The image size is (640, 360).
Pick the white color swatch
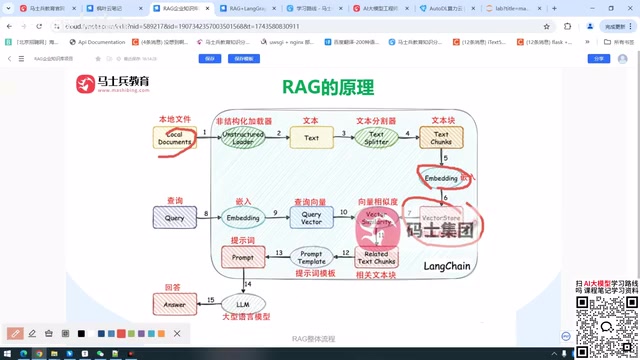91,333
